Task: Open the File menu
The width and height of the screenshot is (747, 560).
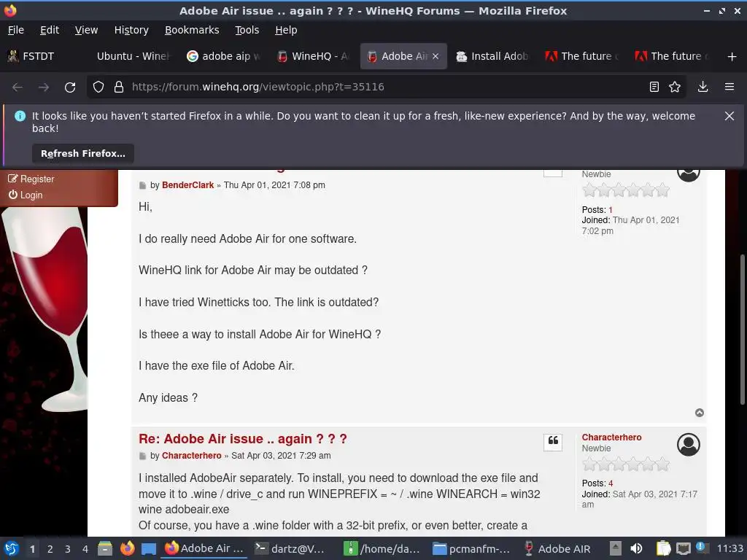Action: click(x=16, y=30)
